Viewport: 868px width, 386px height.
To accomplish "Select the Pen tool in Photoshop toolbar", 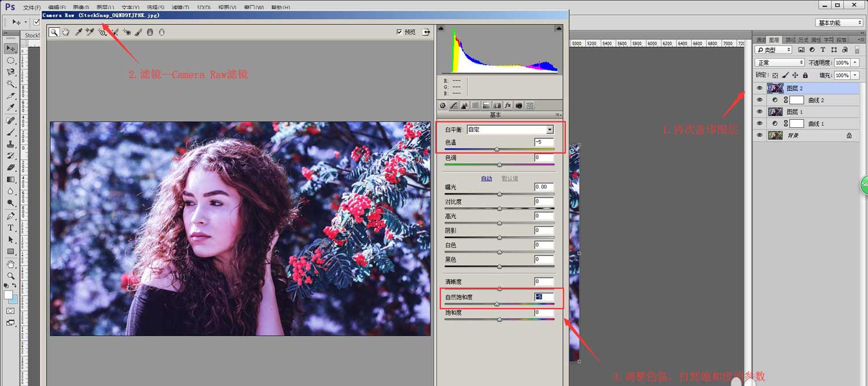I will tap(10, 216).
